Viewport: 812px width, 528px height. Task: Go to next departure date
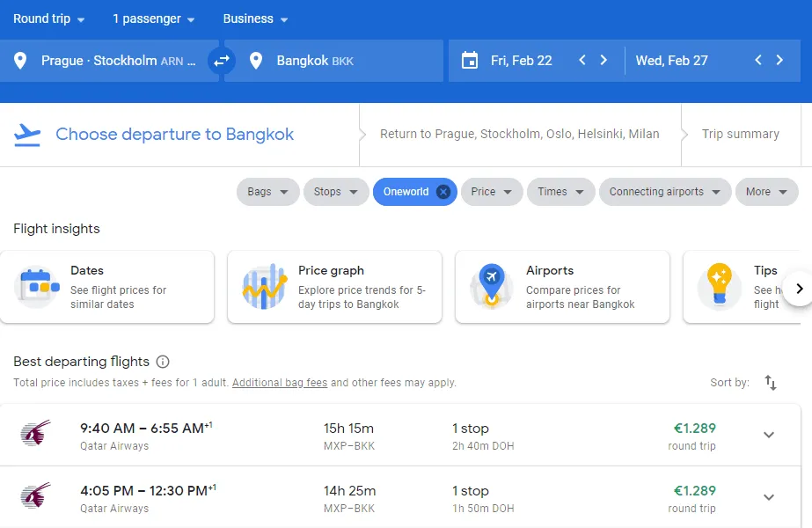[x=604, y=61]
